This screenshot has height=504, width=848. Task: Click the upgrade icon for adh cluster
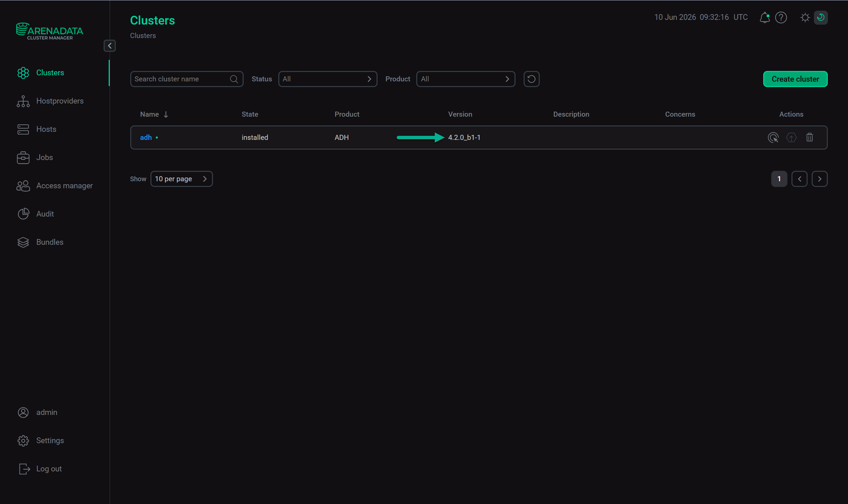[x=791, y=138]
